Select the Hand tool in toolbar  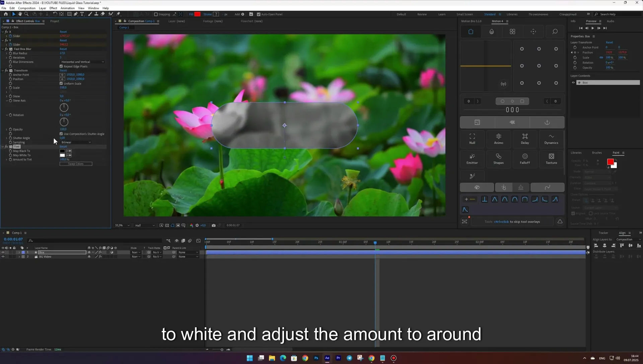(x=20, y=14)
